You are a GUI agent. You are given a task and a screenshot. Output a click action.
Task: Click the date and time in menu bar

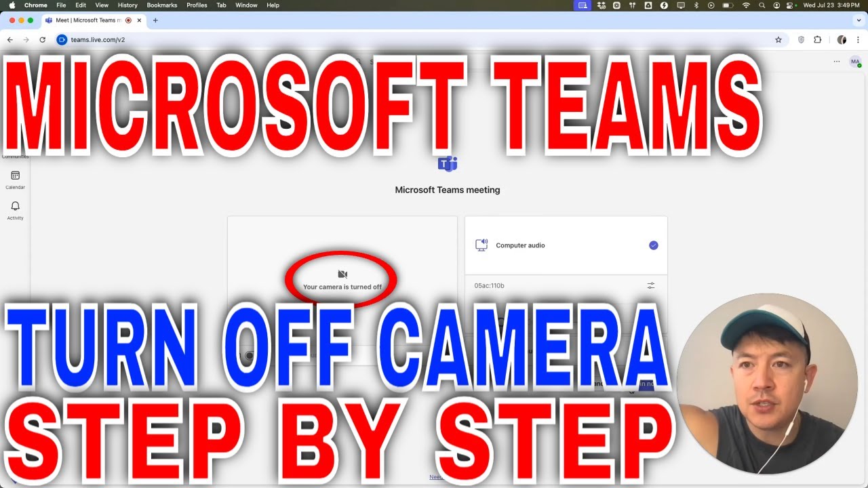click(833, 5)
